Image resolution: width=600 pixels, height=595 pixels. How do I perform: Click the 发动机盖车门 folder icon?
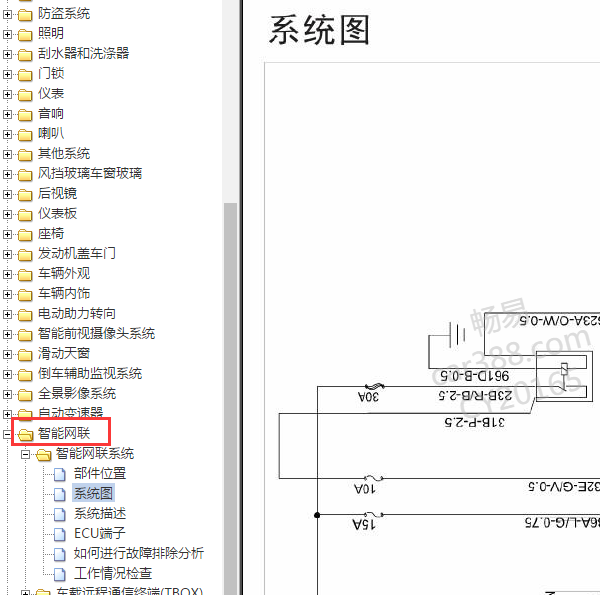click(25, 254)
